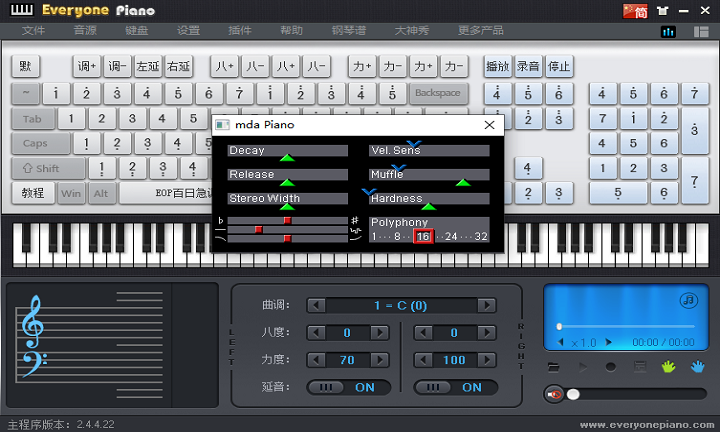Increase right velocity with the arrow next to 100
The width and height of the screenshot is (720, 432).
click(487, 359)
